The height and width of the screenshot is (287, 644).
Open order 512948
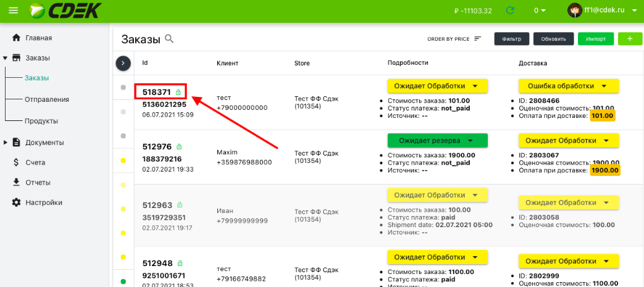[x=156, y=263]
